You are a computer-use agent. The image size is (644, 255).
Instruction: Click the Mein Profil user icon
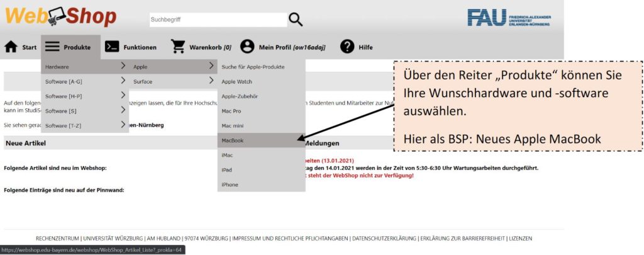pos(247,47)
